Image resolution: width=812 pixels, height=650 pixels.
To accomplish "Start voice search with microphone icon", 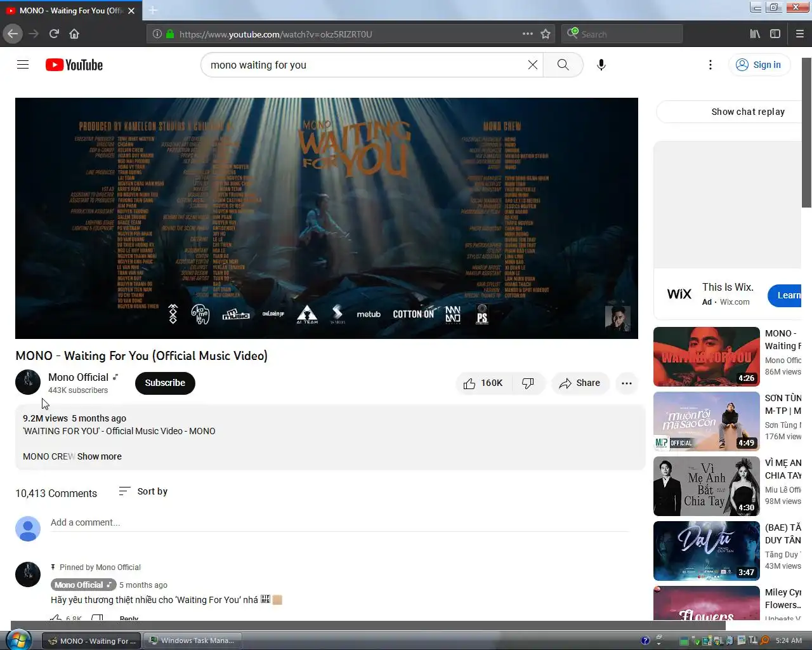I will click(601, 65).
